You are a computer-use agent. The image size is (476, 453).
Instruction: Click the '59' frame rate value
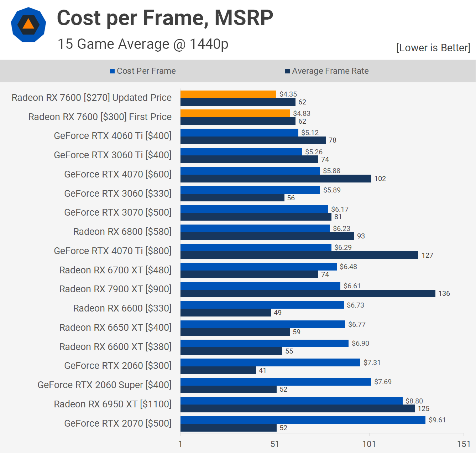pyautogui.click(x=297, y=332)
